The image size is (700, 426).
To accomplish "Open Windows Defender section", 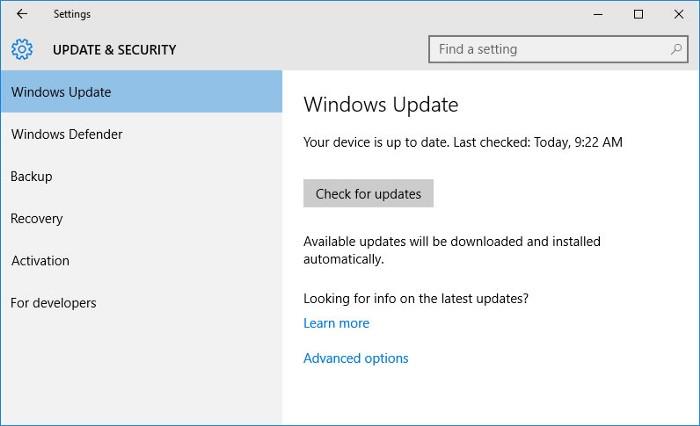I will 142,134.
